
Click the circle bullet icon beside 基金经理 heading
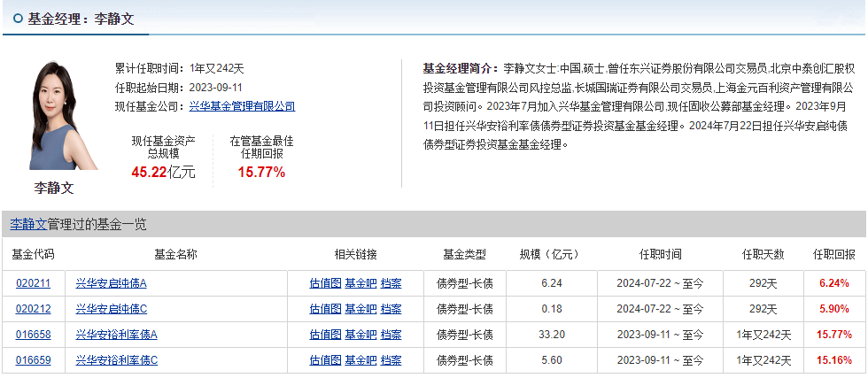(18, 19)
